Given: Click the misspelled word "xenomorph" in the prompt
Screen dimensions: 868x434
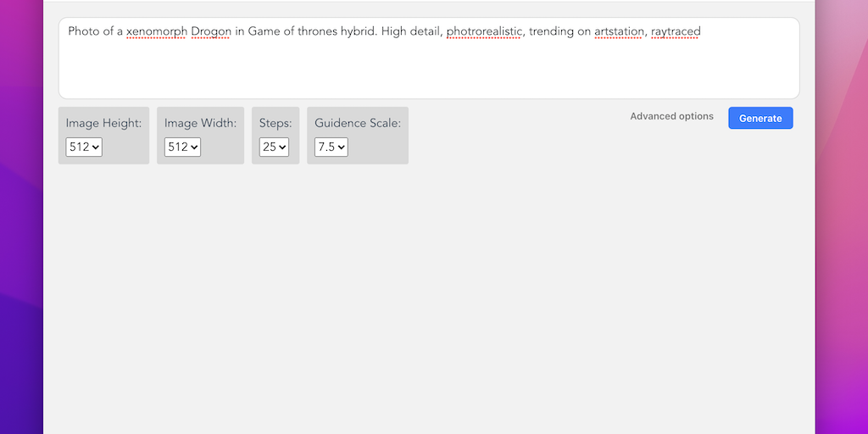Looking at the screenshot, I should pos(157,32).
